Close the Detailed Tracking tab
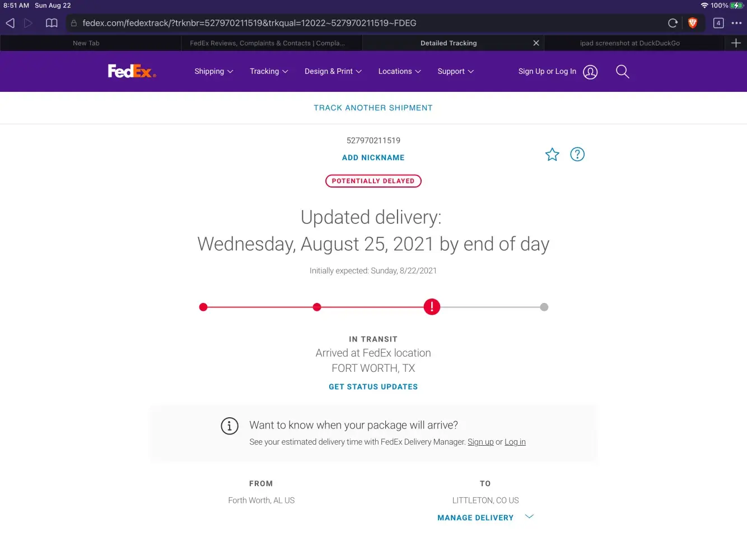Viewport: 747px width, 560px height. pos(536,43)
